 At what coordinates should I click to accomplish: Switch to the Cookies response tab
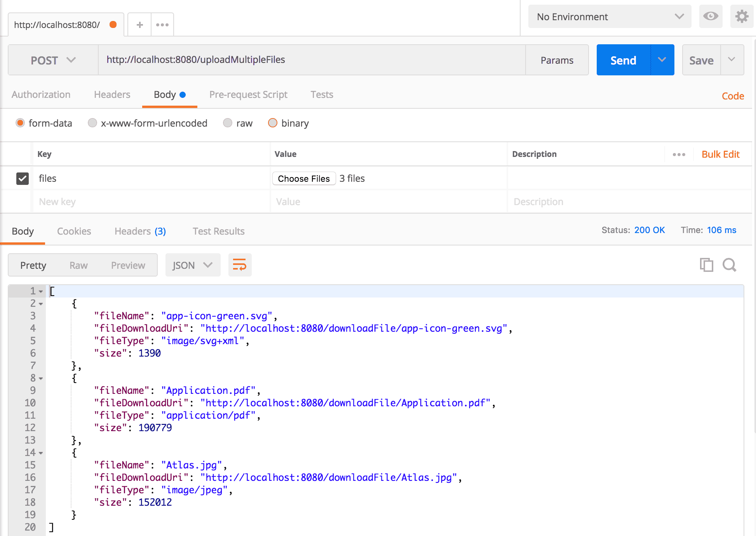tap(74, 230)
